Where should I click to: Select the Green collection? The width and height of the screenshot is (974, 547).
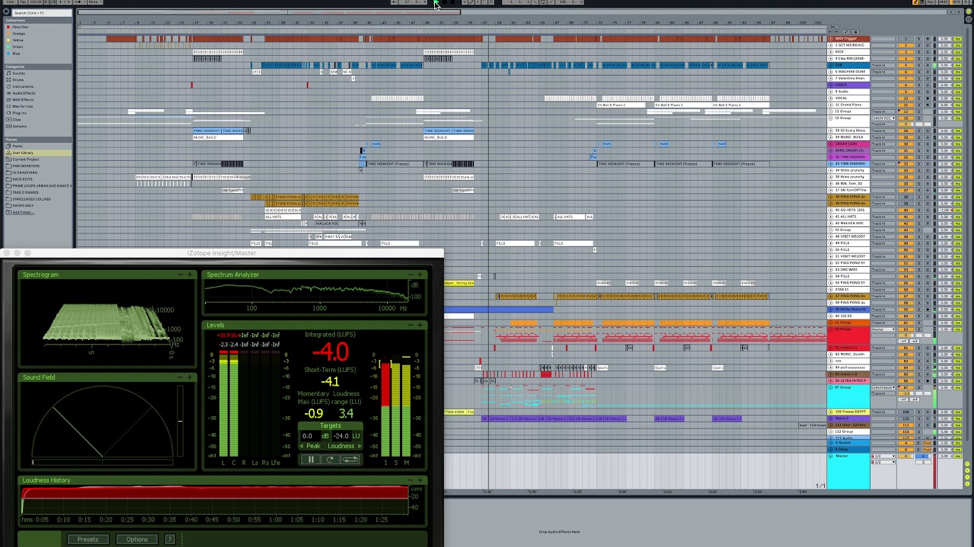point(18,47)
